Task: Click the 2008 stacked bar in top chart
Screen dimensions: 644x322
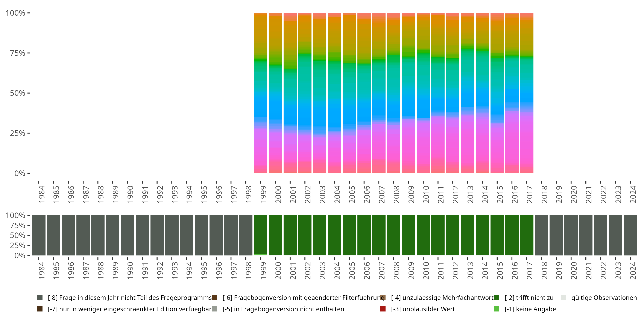Action: coord(393,93)
